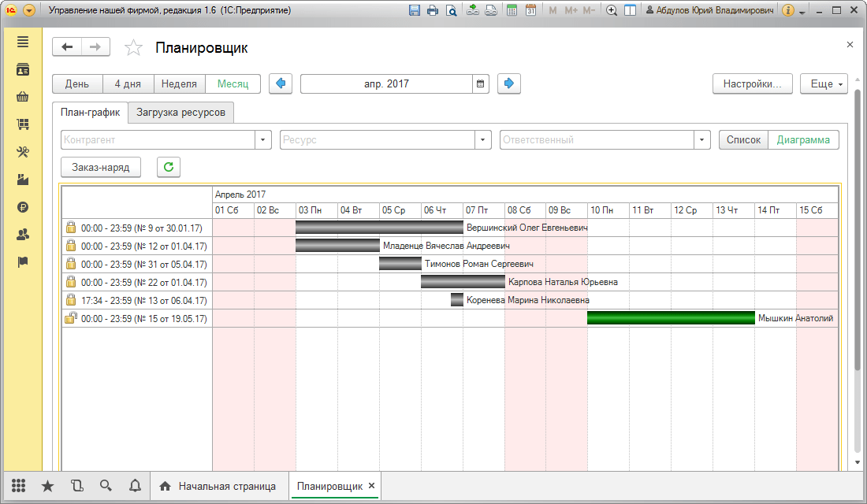Expand the Ресурс dropdown arrow
867x504 pixels.
tap(482, 140)
